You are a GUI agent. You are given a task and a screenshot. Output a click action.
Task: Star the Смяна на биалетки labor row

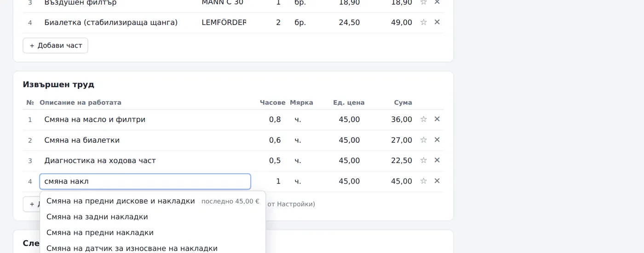click(424, 140)
